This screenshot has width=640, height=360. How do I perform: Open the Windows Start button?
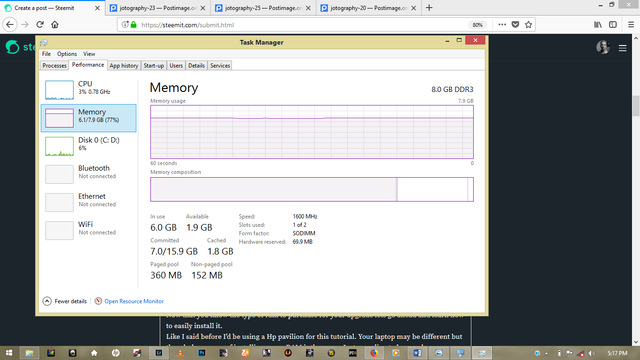pyautogui.click(x=9, y=353)
